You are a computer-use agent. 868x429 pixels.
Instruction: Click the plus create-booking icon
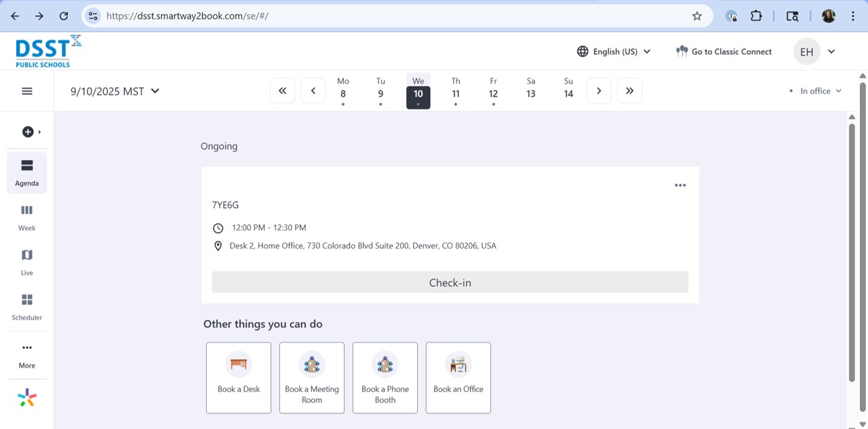tap(28, 132)
